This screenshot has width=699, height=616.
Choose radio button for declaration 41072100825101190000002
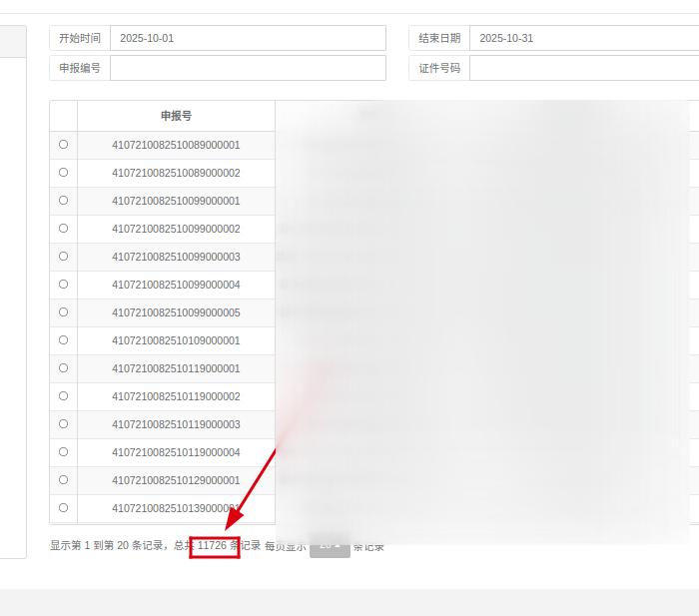(x=64, y=396)
